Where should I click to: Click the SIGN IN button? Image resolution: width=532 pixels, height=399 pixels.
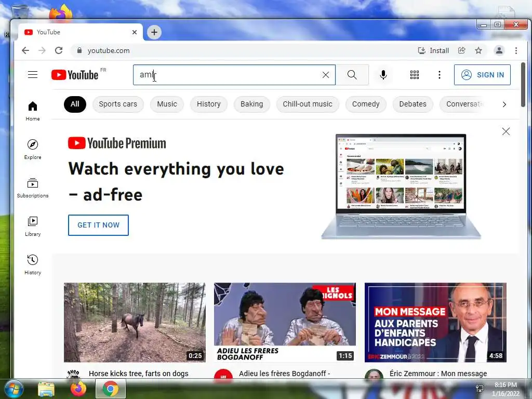(x=482, y=75)
